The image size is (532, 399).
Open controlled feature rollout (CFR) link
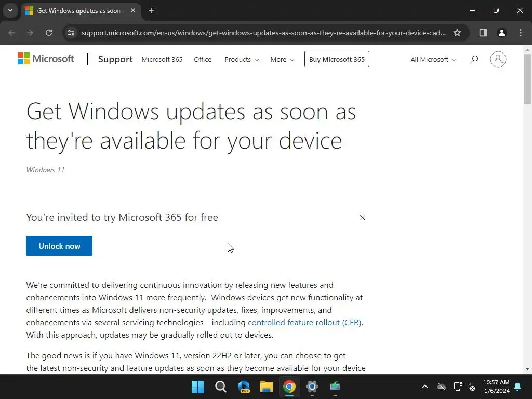pos(304,322)
